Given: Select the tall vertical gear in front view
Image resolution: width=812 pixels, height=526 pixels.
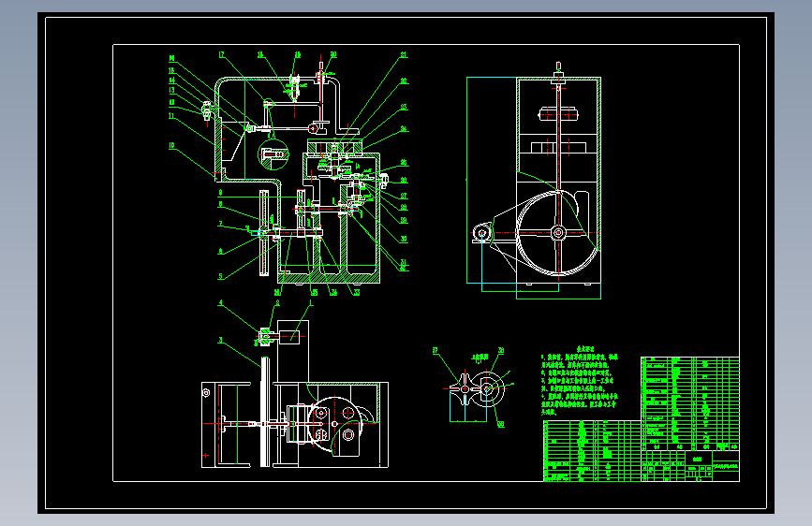Looking at the screenshot, I should point(264,233).
